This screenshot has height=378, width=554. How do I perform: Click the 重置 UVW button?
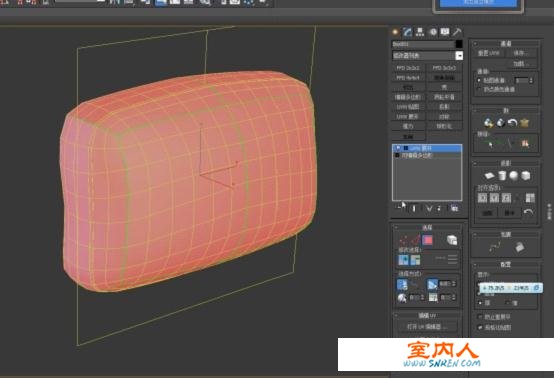coord(489,53)
